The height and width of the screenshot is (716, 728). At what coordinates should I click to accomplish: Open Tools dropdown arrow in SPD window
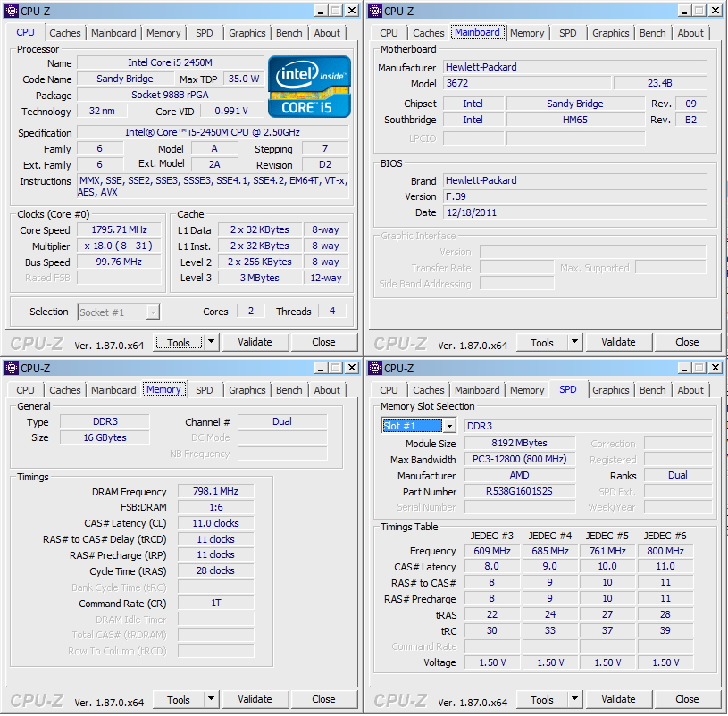tap(575, 699)
